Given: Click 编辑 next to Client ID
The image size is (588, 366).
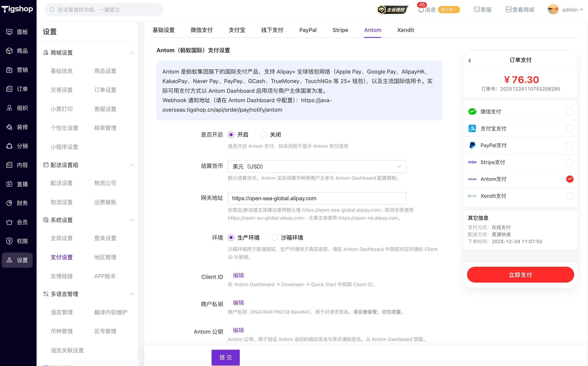Looking at the screenshot, I should (x=238, y=275).
